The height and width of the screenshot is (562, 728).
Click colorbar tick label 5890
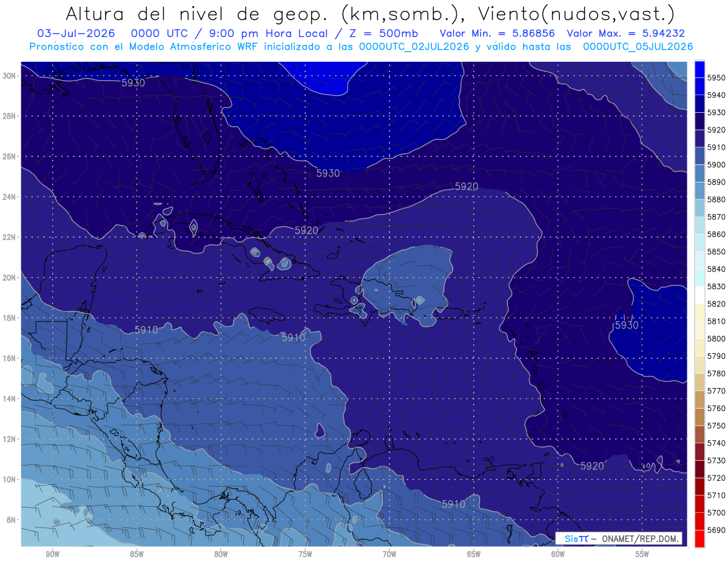pyautogui.click(x=716, y=182)
